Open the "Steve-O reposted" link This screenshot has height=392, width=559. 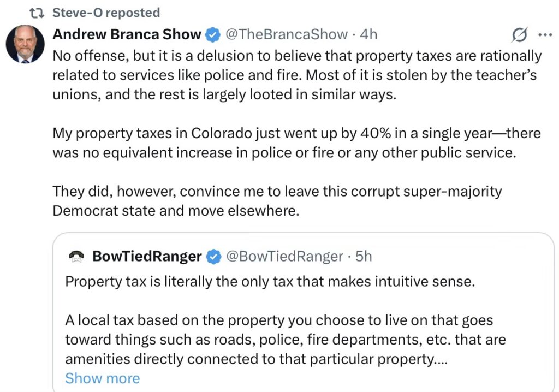pyautogui.click(x=106, y=13)
